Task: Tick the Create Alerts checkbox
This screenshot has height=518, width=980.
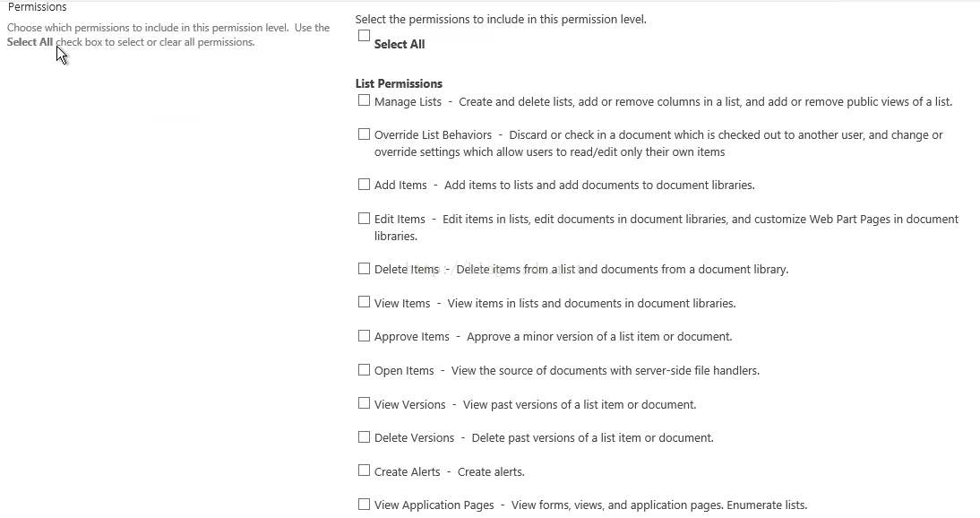Action: point(364,470)
